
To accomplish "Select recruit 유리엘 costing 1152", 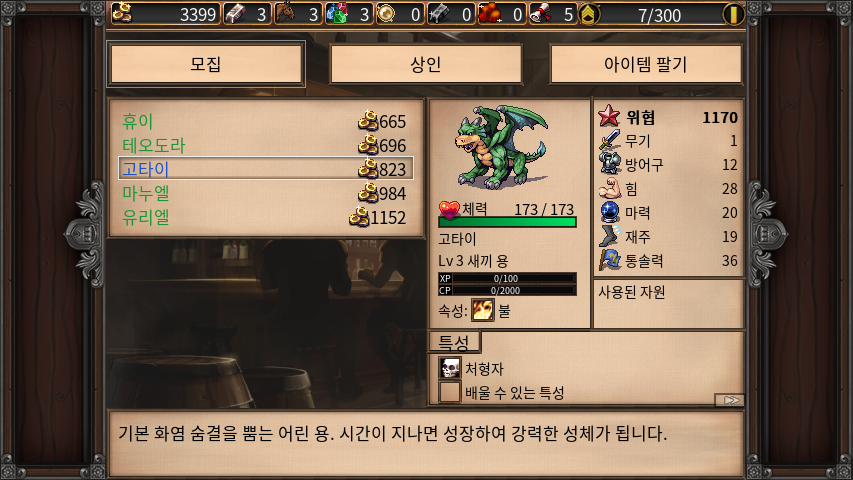I will [265, 217].
